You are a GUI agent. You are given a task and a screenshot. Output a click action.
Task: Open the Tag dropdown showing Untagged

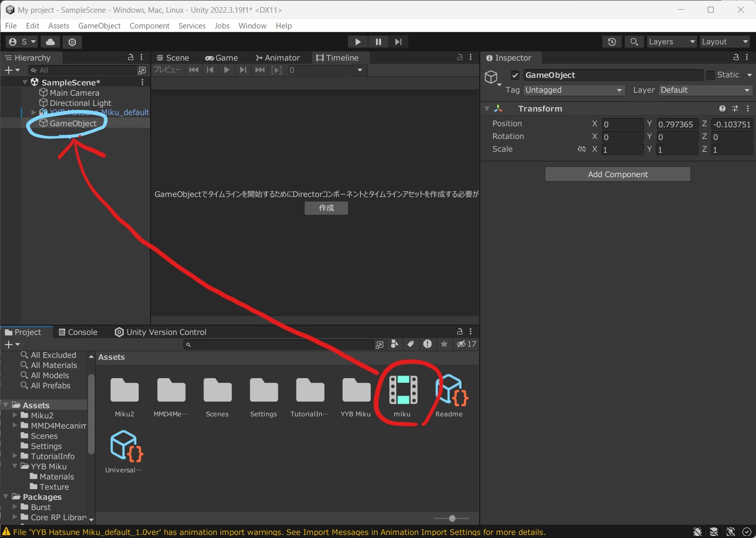[x=574, y=90]
